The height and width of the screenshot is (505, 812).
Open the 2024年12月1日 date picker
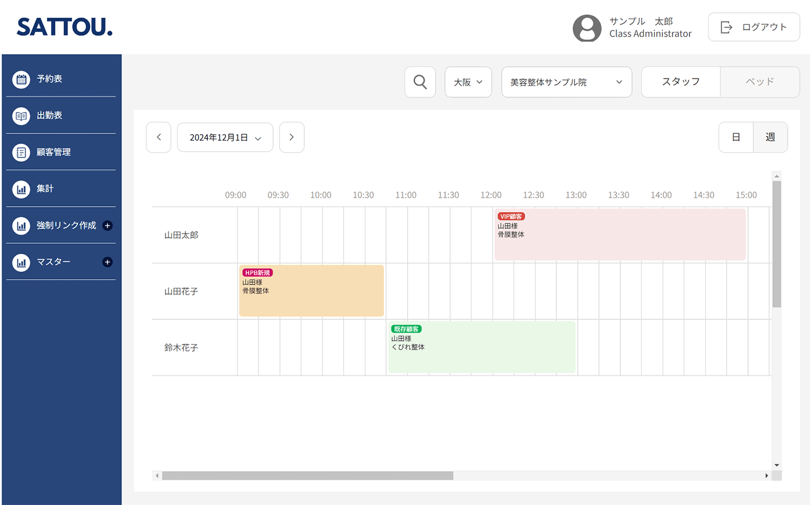[x=225, y=138]
